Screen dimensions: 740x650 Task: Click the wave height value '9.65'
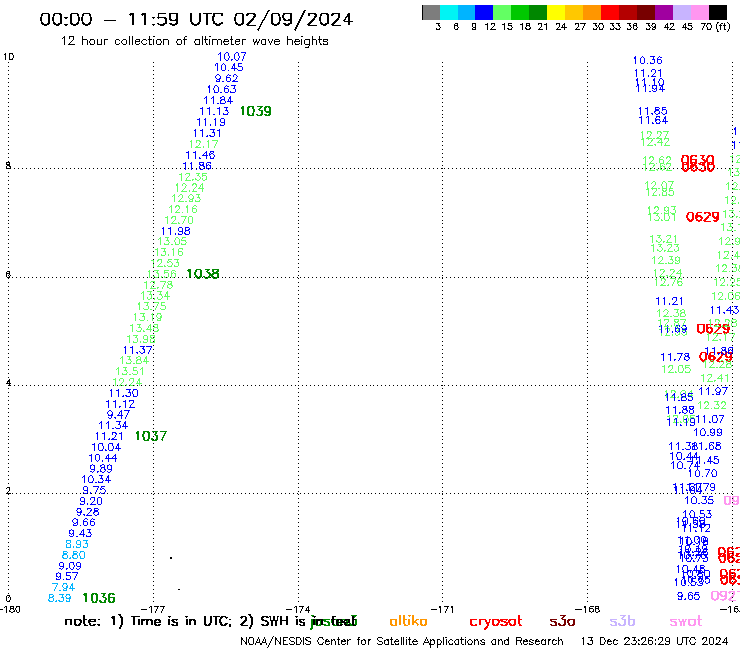(x=689, y=596)
